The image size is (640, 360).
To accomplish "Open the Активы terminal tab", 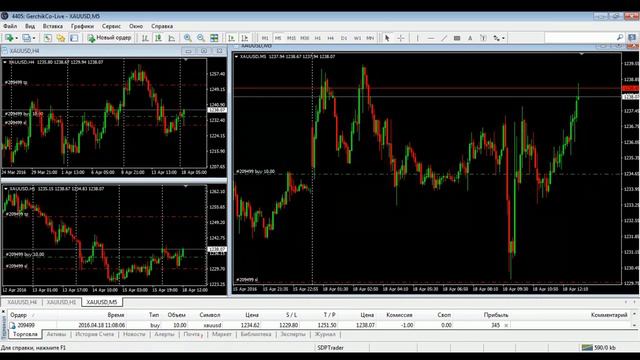I will pyautogui.click(x=56, y=334).
